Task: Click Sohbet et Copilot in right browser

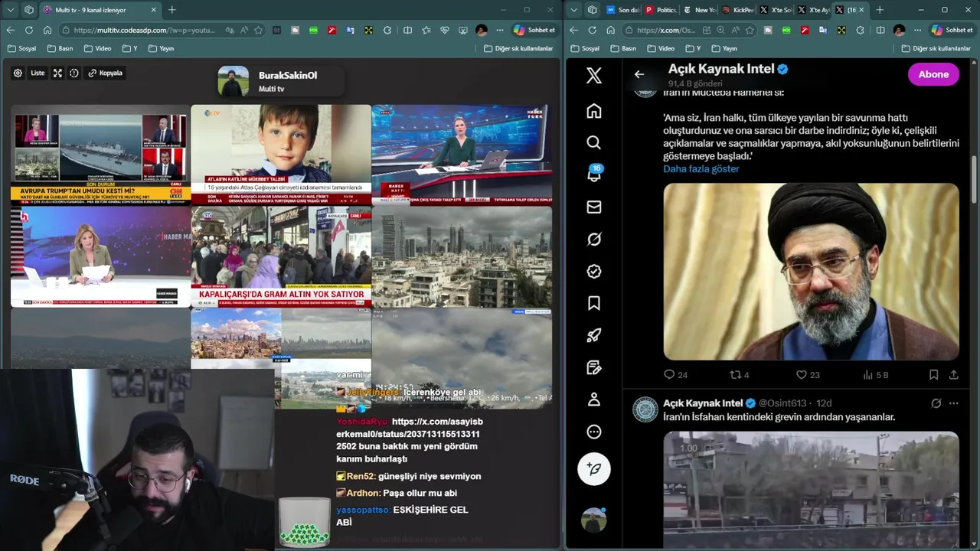Action: tap(951, 30)
